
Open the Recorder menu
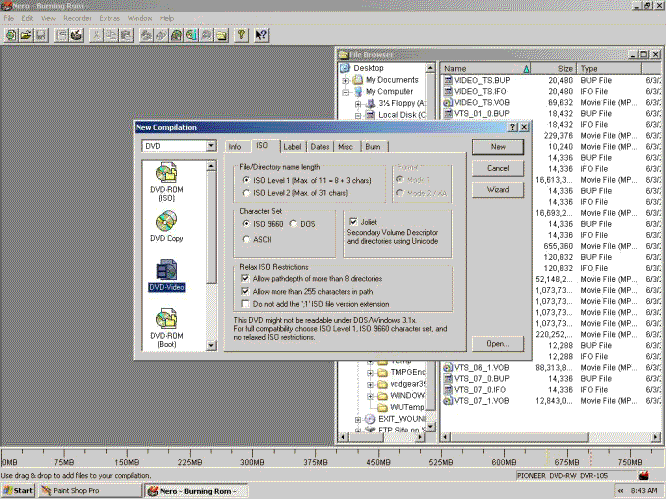point(77,18)
